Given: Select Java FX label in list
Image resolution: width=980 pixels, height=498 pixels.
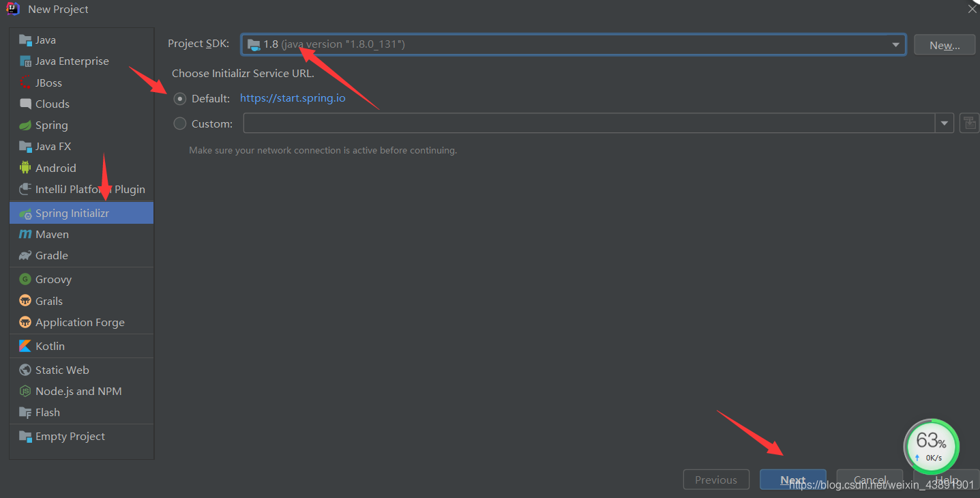Looking at the screenshot, I should click(x=53, y=147).
